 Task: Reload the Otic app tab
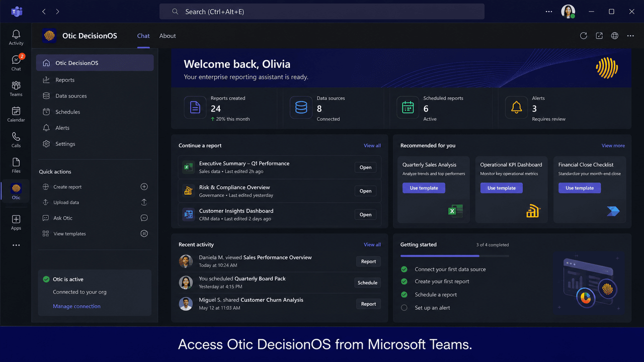click(584, 36)
